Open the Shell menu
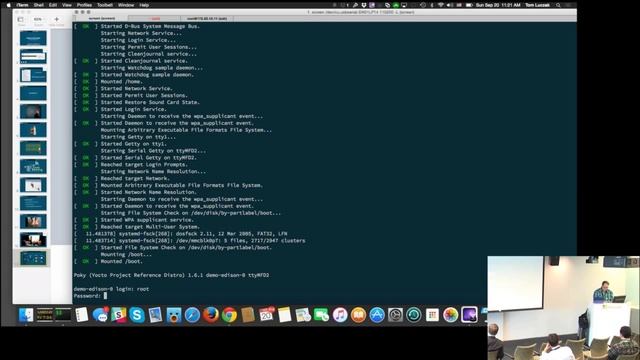The image size is (640, 360). [x=39, y=5]
